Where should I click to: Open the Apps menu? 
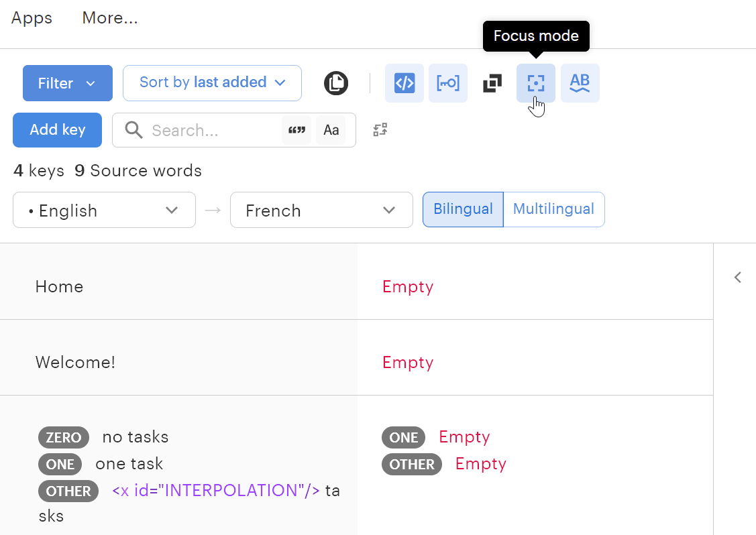coord(32,18)
